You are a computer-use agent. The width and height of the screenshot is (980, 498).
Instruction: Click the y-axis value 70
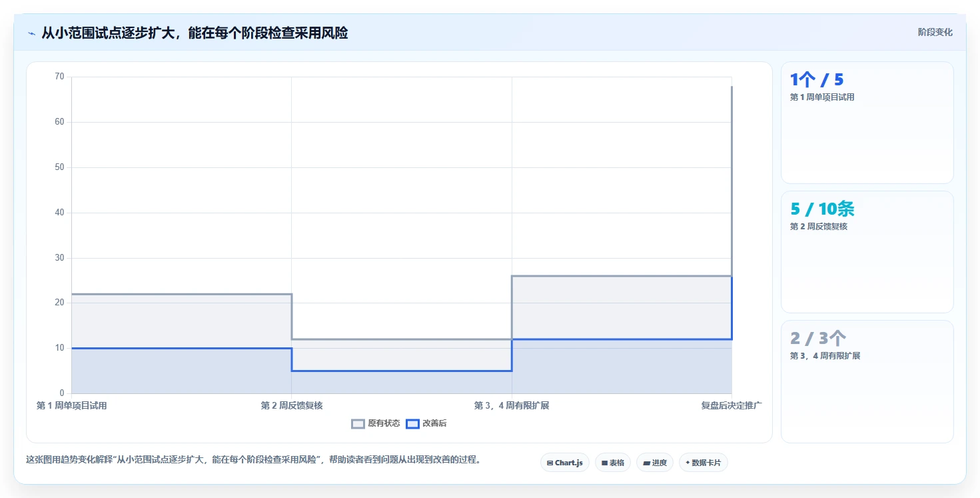coord(59,77)
